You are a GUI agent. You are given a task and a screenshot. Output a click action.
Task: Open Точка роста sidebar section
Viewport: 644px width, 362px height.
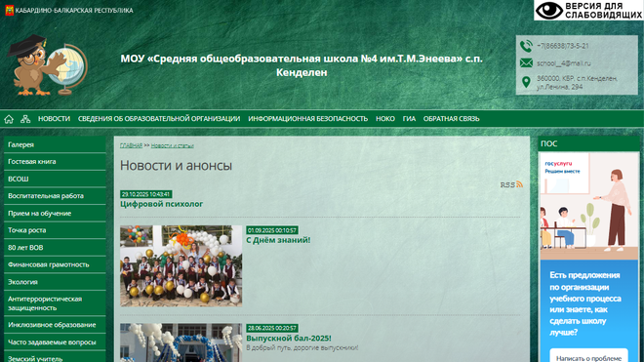tap(55, 230)
